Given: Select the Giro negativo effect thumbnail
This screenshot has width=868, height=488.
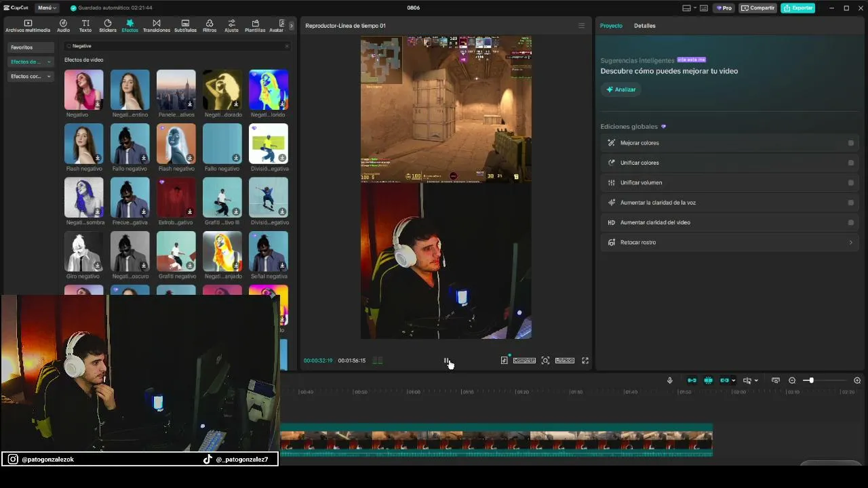Looking at the screenshot, I should coord(84,251).
